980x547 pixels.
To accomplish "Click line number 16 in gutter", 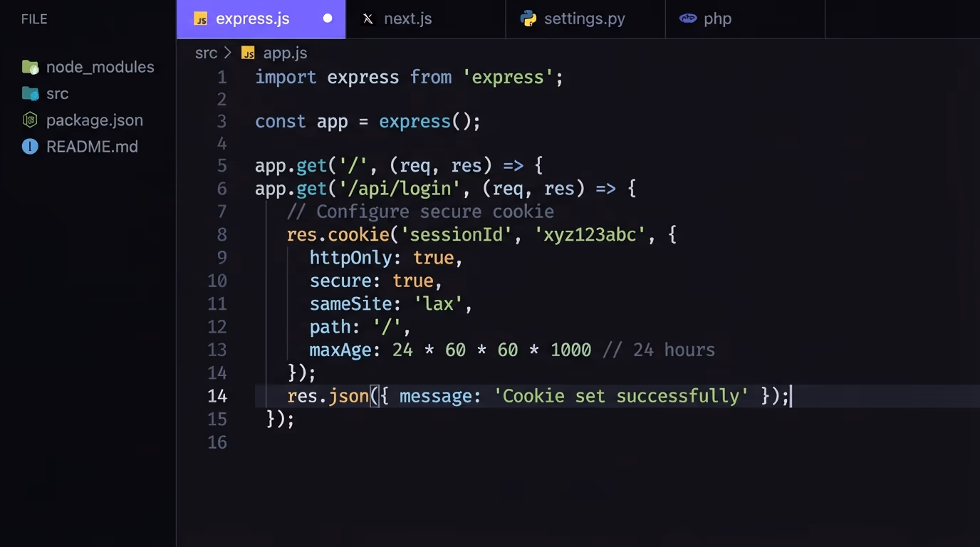I will pyautogui.click(x=217, y=442).
